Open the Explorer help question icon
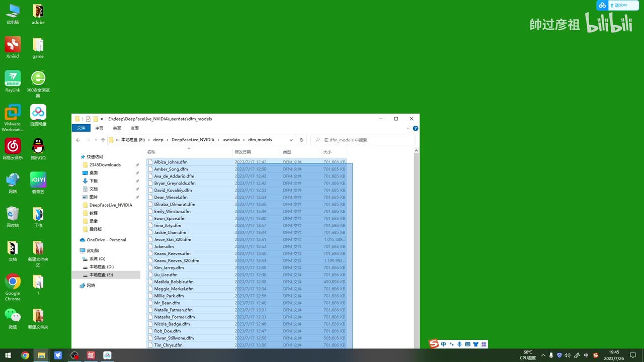The height and width of the screenshot is (362, 644). pyautogui.click(x=415, y=128)
